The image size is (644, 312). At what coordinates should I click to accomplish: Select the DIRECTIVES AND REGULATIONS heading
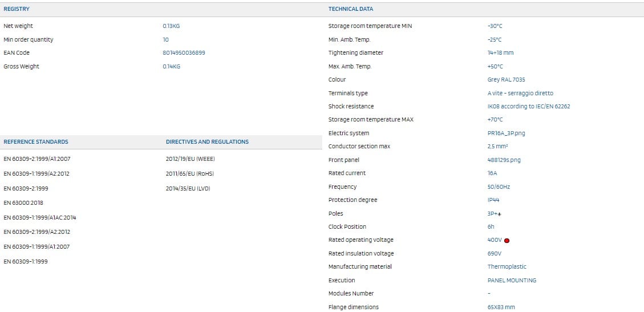click(207, 141)
